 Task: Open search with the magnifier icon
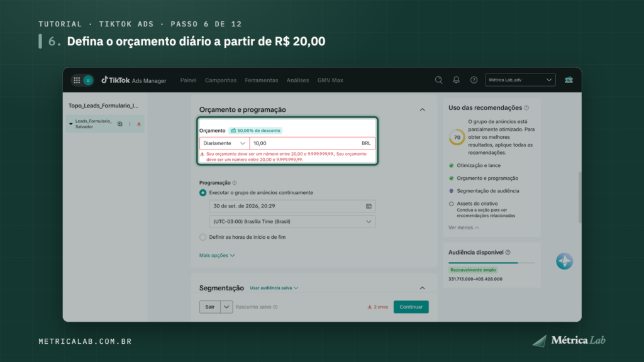click(438, 80)
